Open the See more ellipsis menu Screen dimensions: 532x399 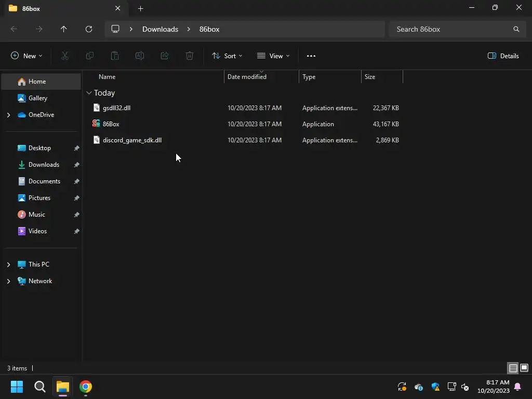(x=311, y=56)
